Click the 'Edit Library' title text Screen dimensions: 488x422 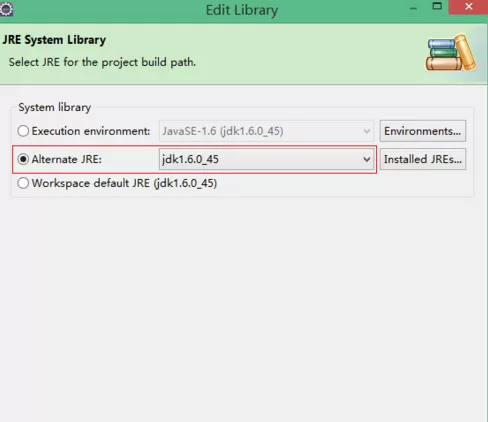click(x=242, y=10)
